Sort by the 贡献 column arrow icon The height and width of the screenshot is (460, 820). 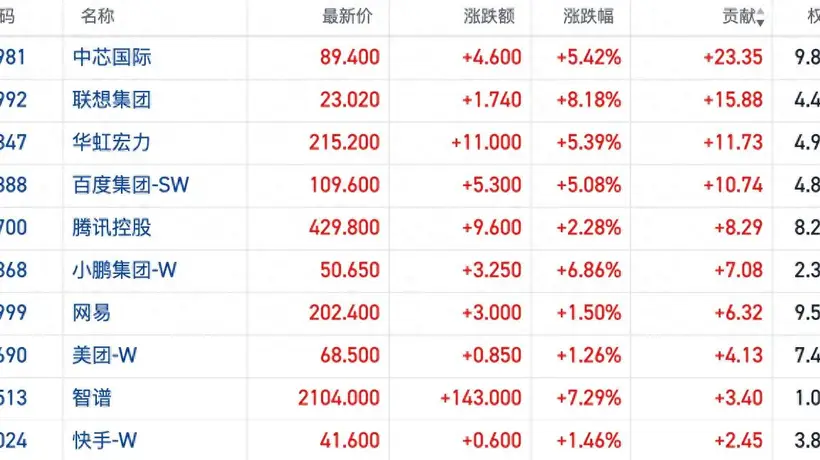tap(760, 17)
